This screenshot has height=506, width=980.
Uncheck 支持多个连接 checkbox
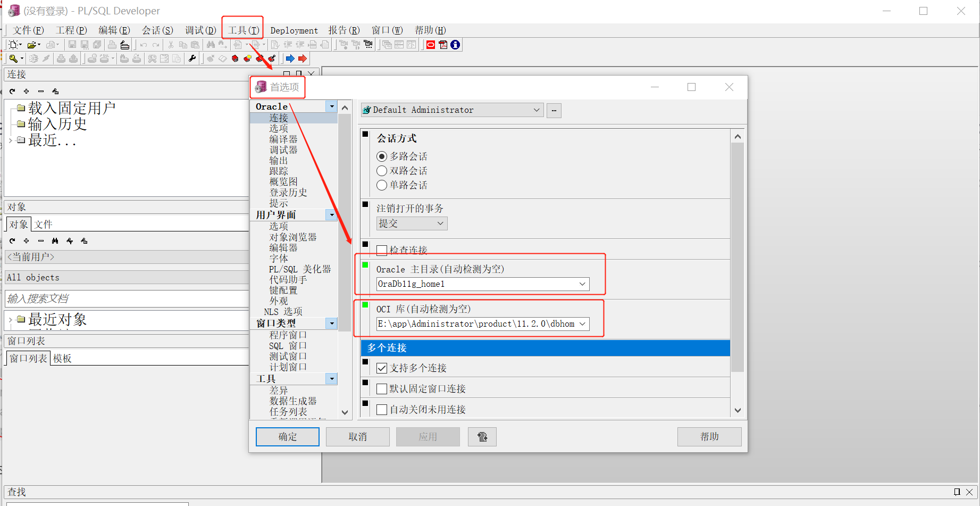point(382,368)
